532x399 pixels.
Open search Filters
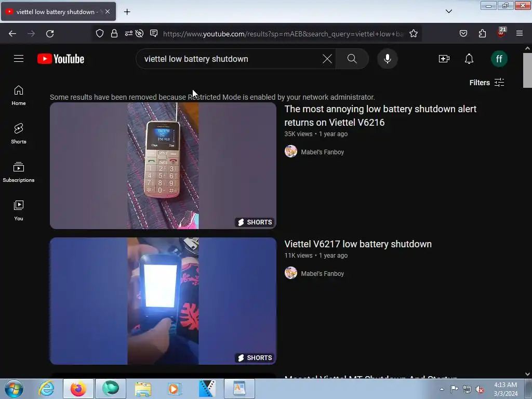pos(487,83)
